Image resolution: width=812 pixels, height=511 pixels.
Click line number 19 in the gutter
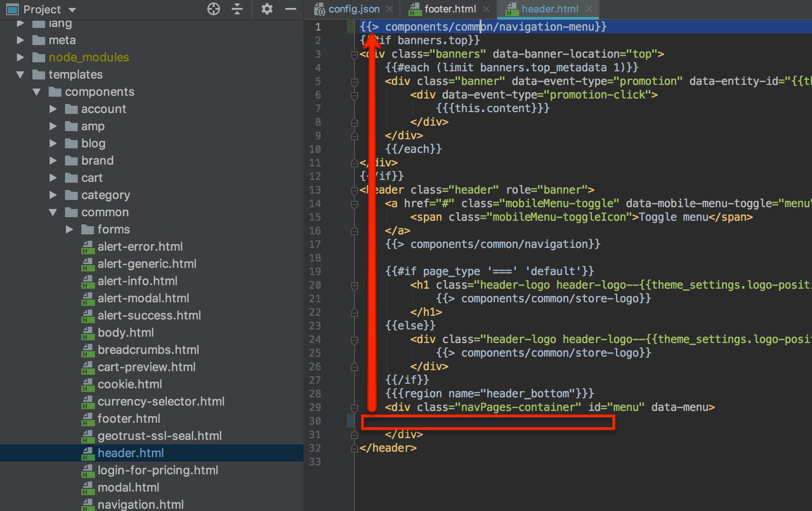tap(315, 271)
